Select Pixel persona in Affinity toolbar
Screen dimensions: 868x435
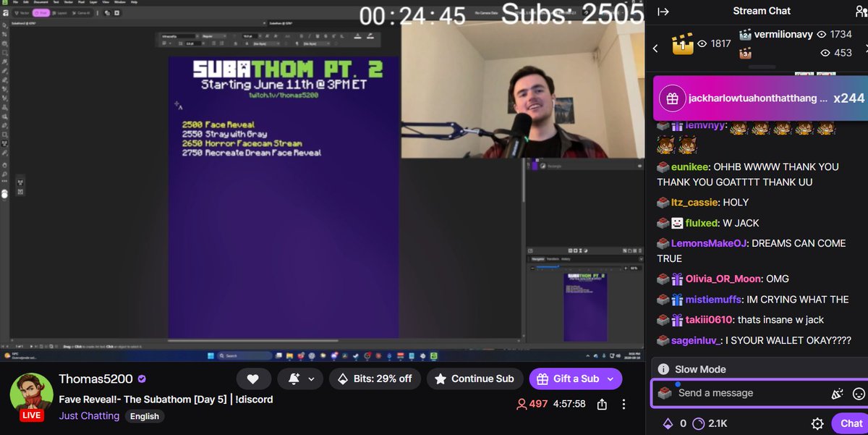[41, 12]
